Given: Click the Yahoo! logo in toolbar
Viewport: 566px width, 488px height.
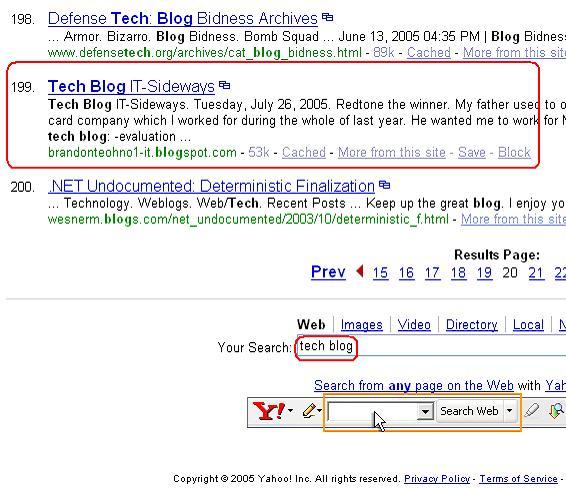Looking at the screenshot, I should 269,411.
